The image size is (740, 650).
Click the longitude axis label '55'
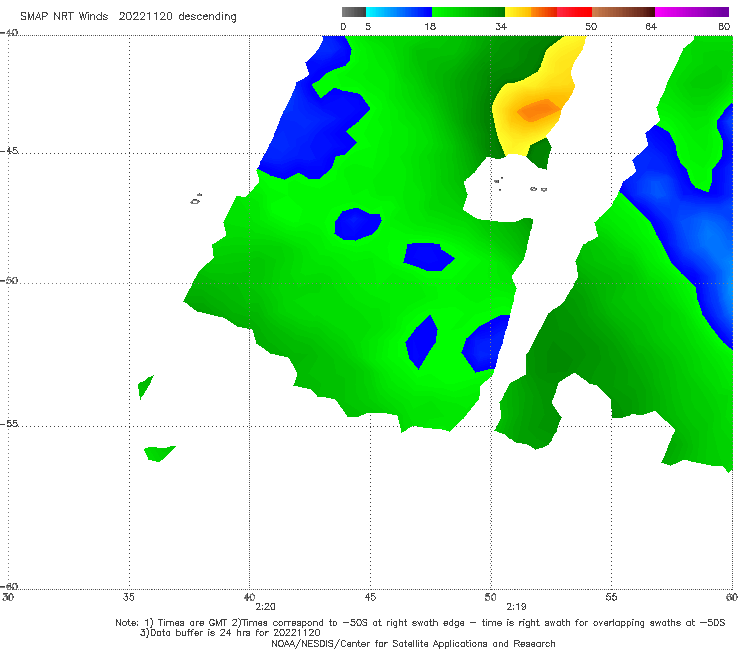point(611,597)
